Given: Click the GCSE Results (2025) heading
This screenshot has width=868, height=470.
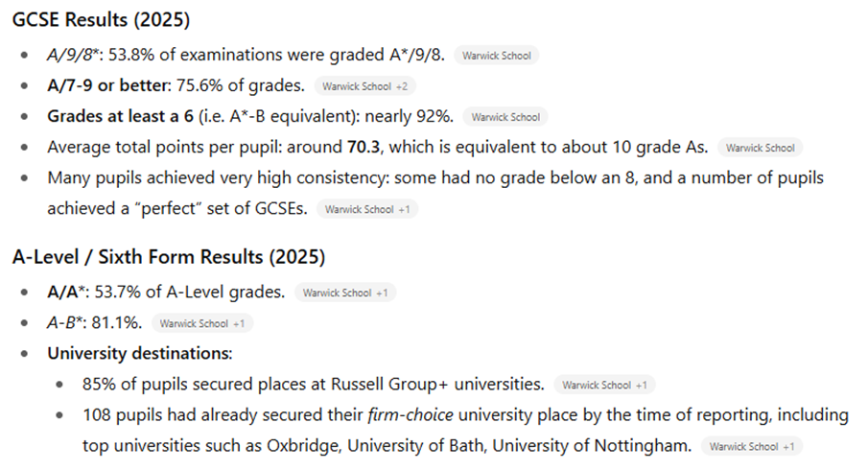Looking at the screenshot, I should pyautogui.click(x=100, y=20).
